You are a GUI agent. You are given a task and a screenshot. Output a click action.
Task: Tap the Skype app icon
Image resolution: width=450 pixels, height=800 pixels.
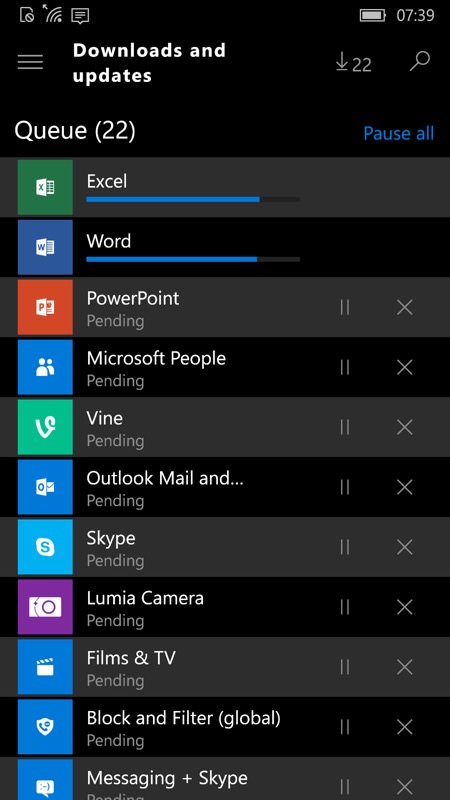click(x=45, y=547)
